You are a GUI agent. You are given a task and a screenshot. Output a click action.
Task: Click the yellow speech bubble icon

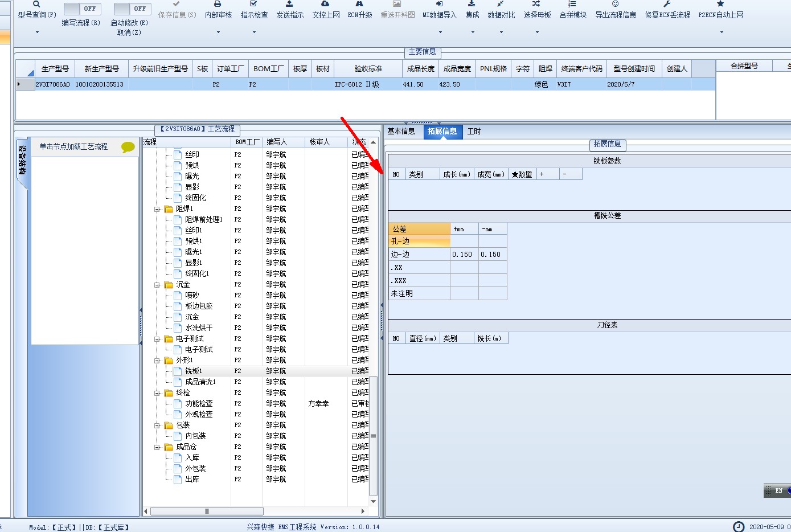128,147
